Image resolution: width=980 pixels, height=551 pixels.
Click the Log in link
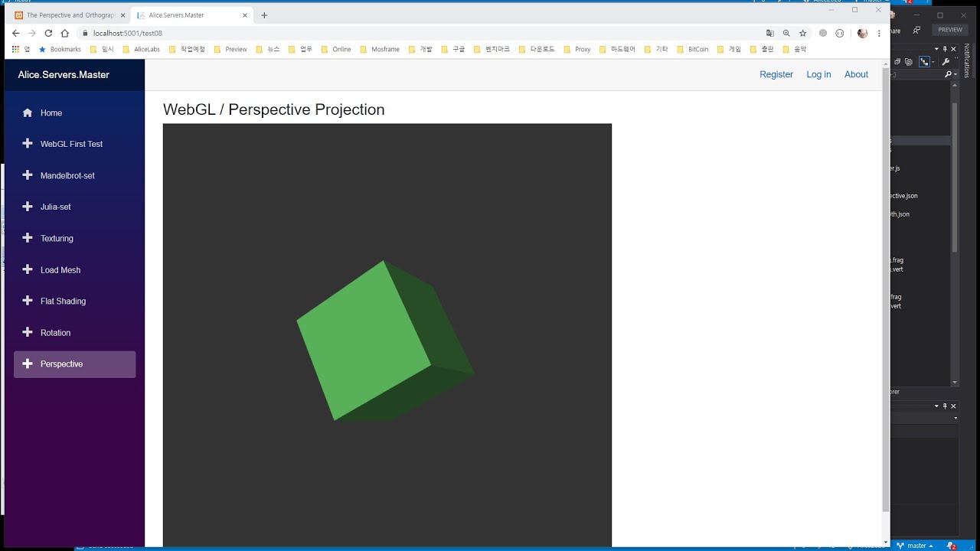pos(818,74)
